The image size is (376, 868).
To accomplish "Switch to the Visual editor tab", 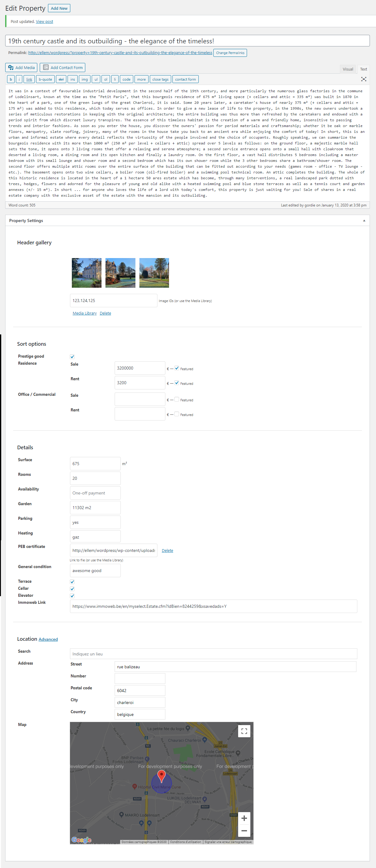I will point(348,69).
